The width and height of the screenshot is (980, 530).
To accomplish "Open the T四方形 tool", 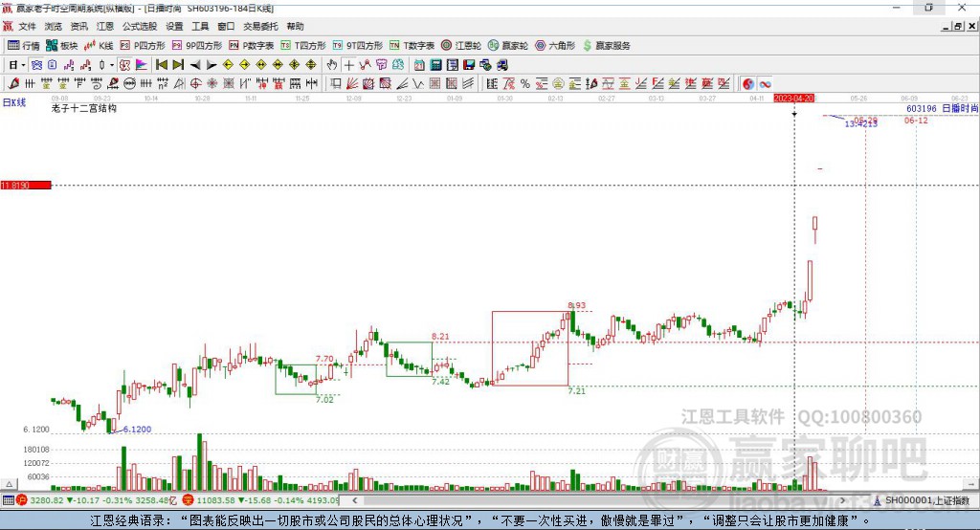I will [x=303, y=46].
